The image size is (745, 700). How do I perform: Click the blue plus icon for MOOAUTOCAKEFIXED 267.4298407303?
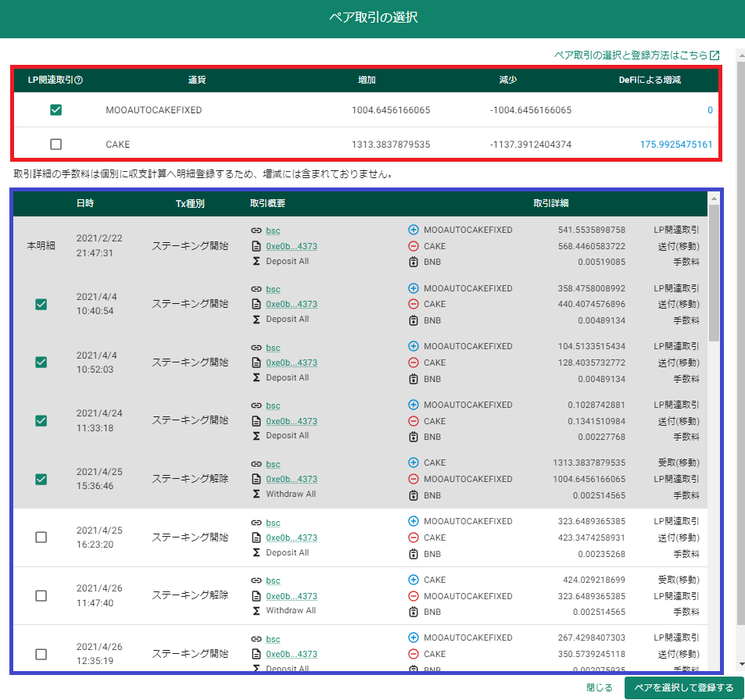pos(414,637)
